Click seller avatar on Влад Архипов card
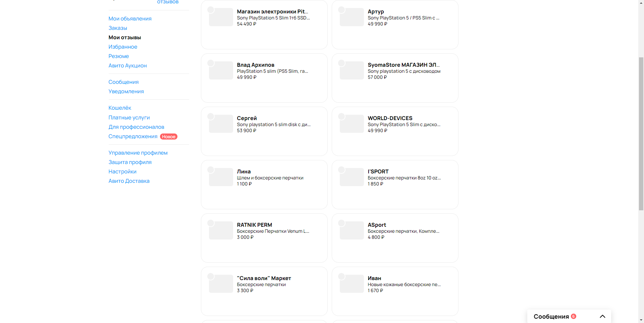 pyautogui.click(x=211, y=63)
